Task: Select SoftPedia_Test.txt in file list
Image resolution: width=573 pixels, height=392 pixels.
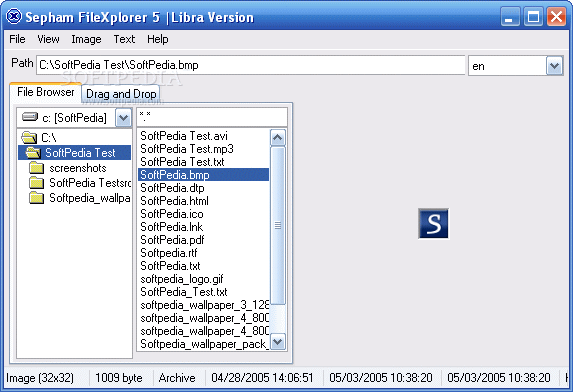Action: (x=184, y=292)
